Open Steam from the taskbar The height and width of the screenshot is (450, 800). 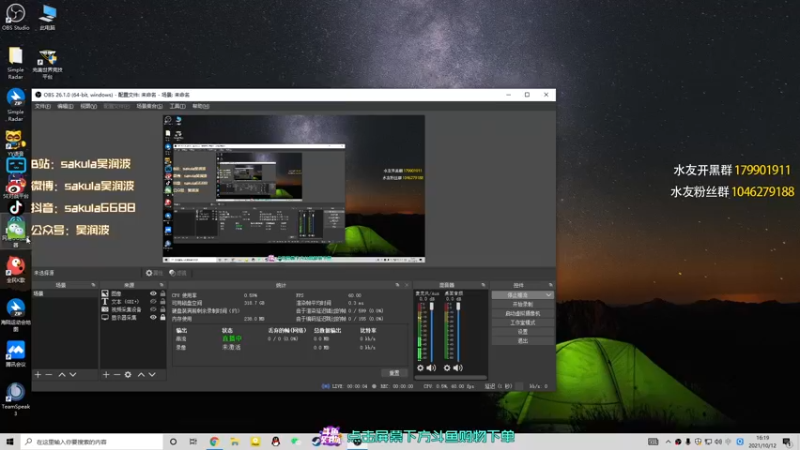point(316,441)
